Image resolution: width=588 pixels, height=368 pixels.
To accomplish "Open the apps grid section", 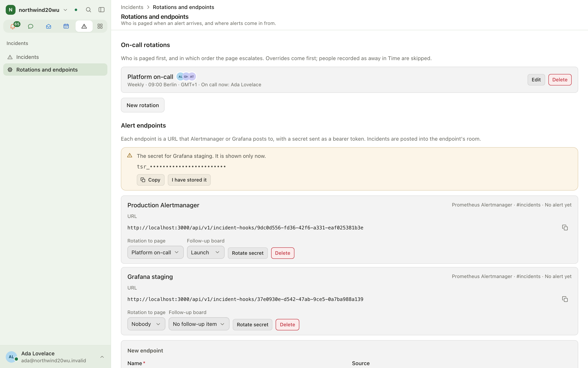I will (100, 26).
